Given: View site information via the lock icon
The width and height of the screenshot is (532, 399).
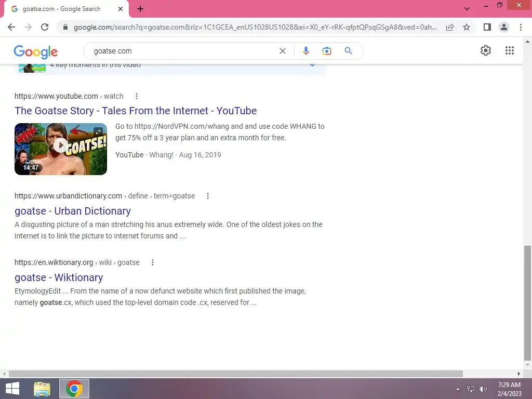Looking at the screenshot, I should coord(65,27).
